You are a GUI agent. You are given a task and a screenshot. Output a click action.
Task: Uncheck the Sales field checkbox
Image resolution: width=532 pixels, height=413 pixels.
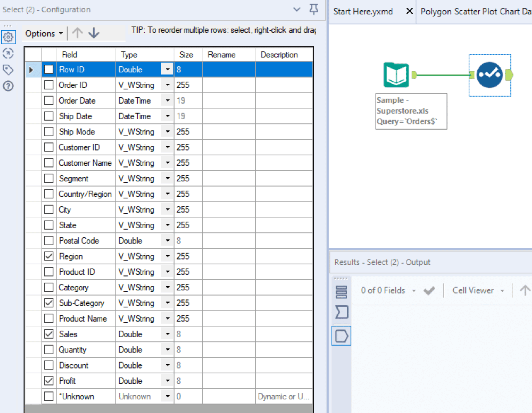click(49, 334)
